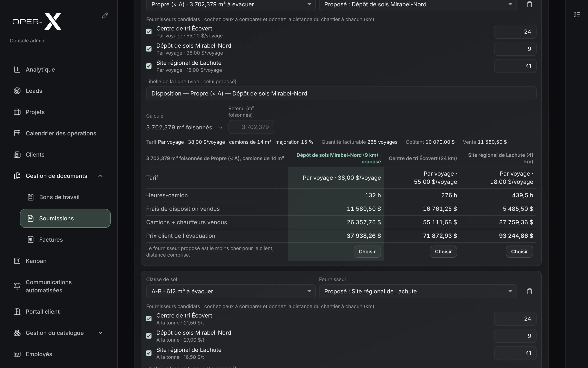Viewport: 588px width, 368px height.
Task: Click the Libellé de la ligne text field
Action: [x=341, y=93]
